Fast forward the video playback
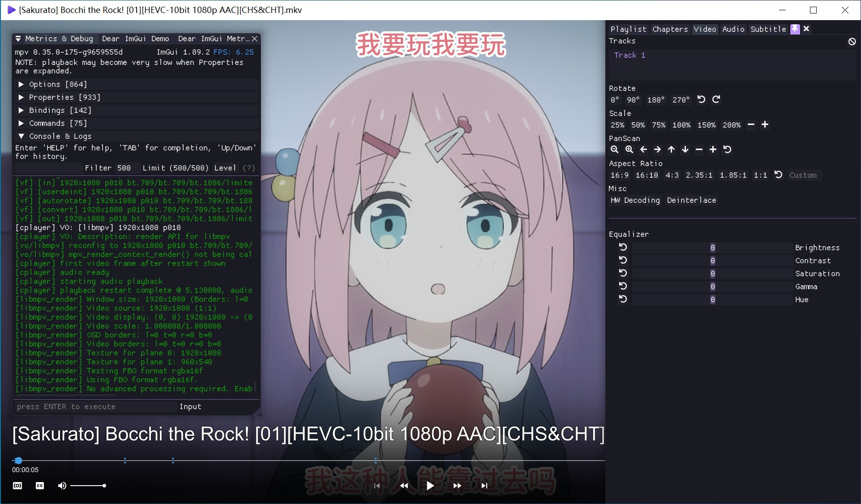861x504 pixels. [x=457, y=486]
